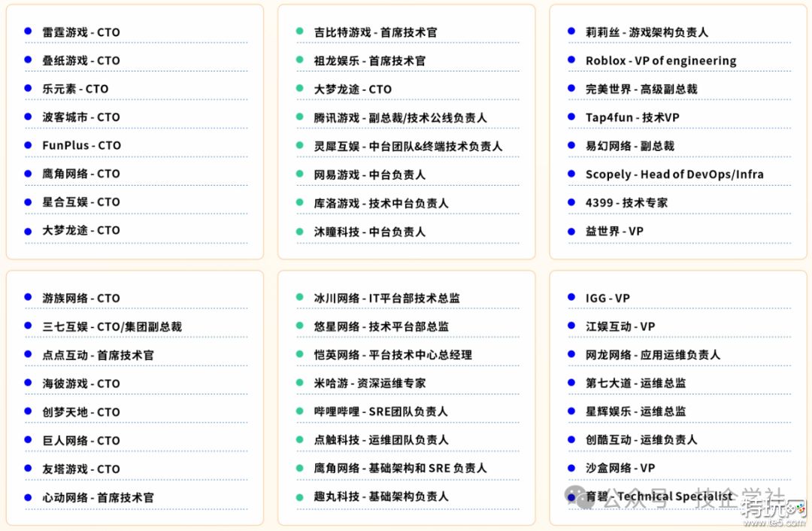Click the green bullet beside 哔哩哔哩 SRE团队负责人
Screen dimensions: 812x531
point(299,411)
